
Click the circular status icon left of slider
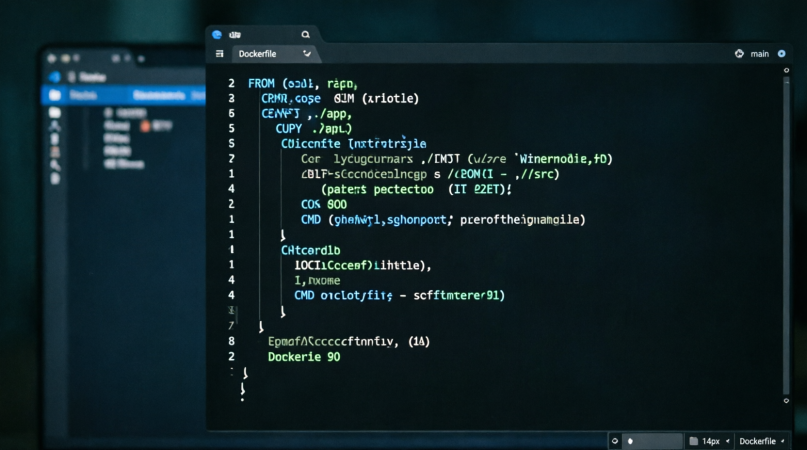click(x=615, y=441)
